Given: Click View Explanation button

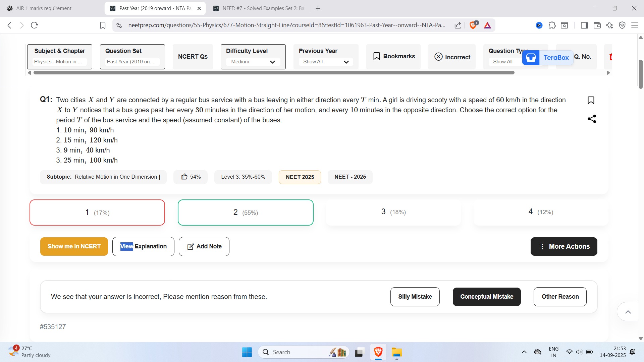Looking at the screenshot, I should pyautogui.click(x=143, y=246).
